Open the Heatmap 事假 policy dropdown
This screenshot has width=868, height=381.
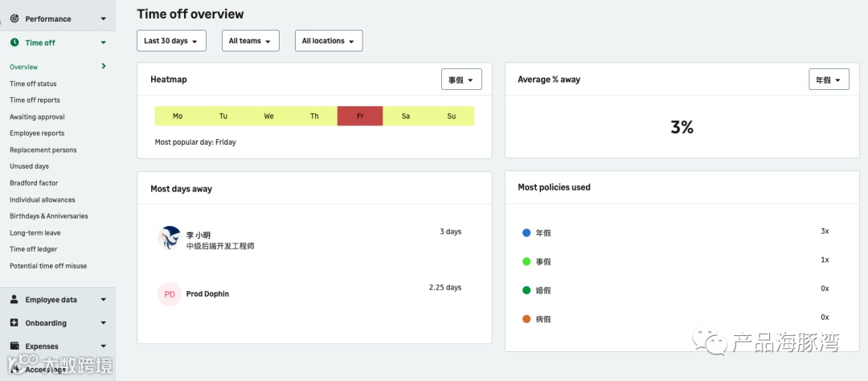click(x=461, y=80)
